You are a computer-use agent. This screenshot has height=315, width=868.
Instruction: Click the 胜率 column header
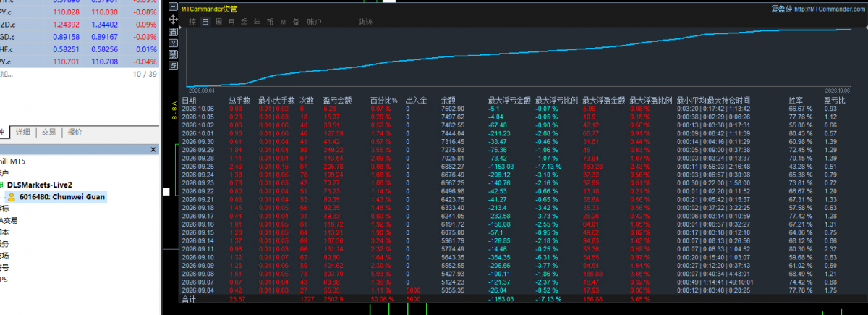(796, 100)
